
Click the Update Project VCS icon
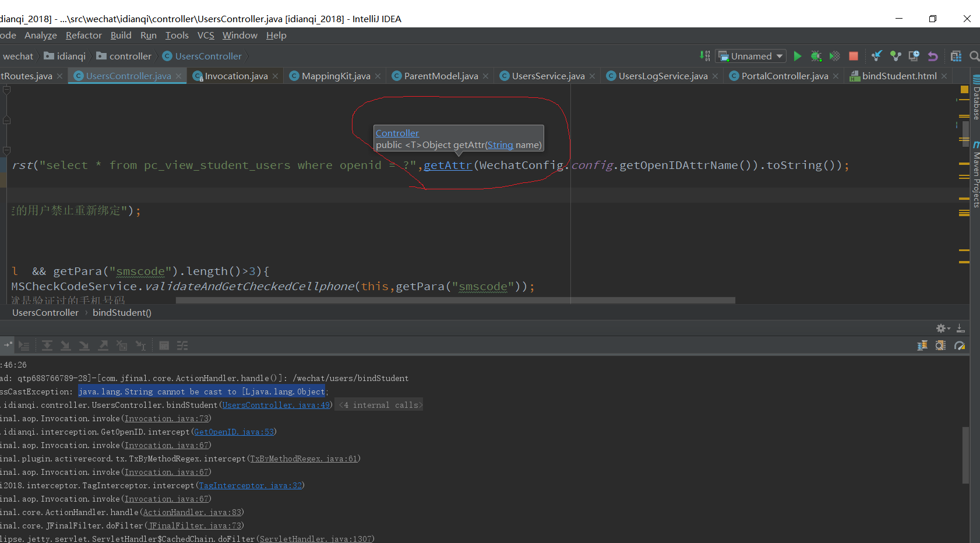[877, 56]
